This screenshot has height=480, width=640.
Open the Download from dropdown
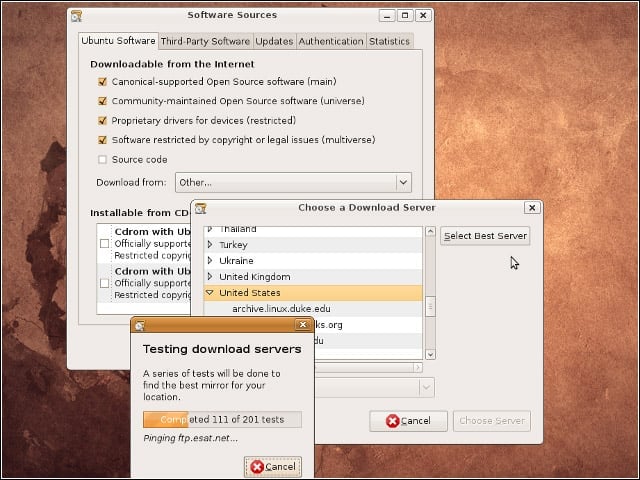(293, 182)
